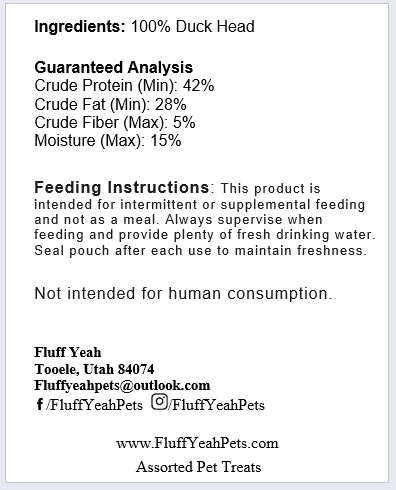The height and width of the screenshot is (490, 396).
Task: Click the Crude Fiber (Max) line
Action: pos(115,123)
